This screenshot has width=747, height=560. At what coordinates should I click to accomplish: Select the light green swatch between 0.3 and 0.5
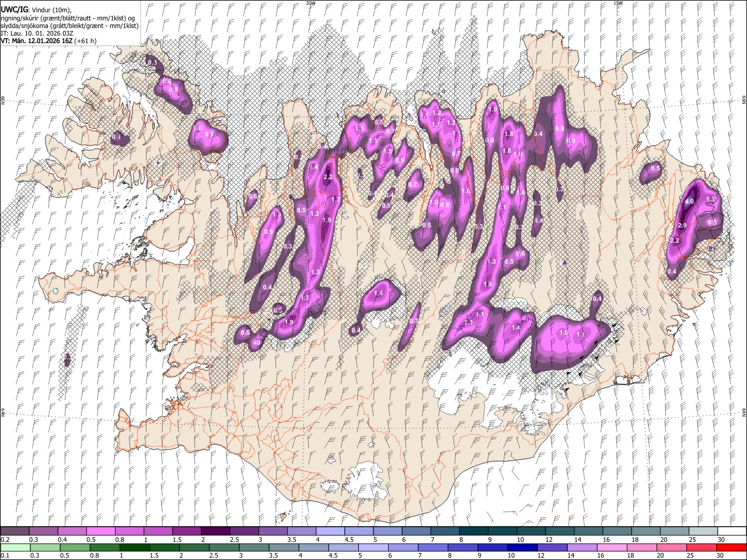pyautogui.click(x=44, y=547)
